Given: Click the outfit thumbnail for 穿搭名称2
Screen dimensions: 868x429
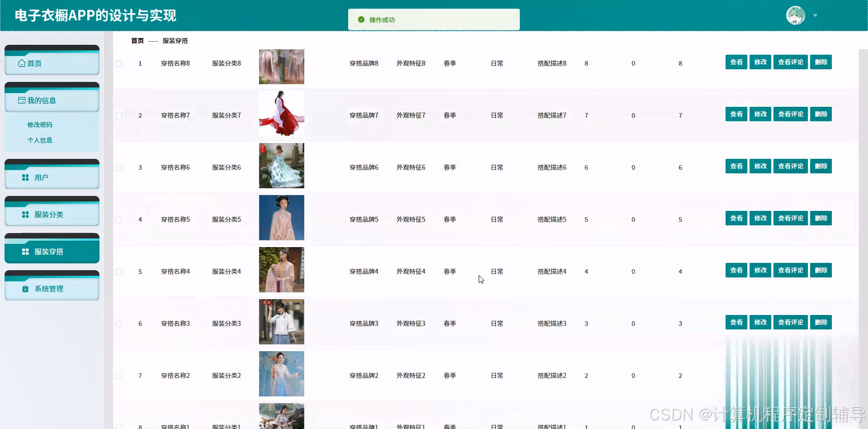Looking at the screenshot, I should pyautogui.click(x=282, y=374).
